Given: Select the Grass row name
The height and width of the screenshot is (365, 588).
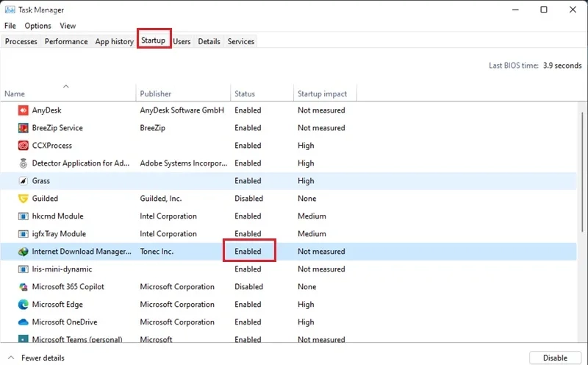Looking at the screenshot, I should point(41,181).
